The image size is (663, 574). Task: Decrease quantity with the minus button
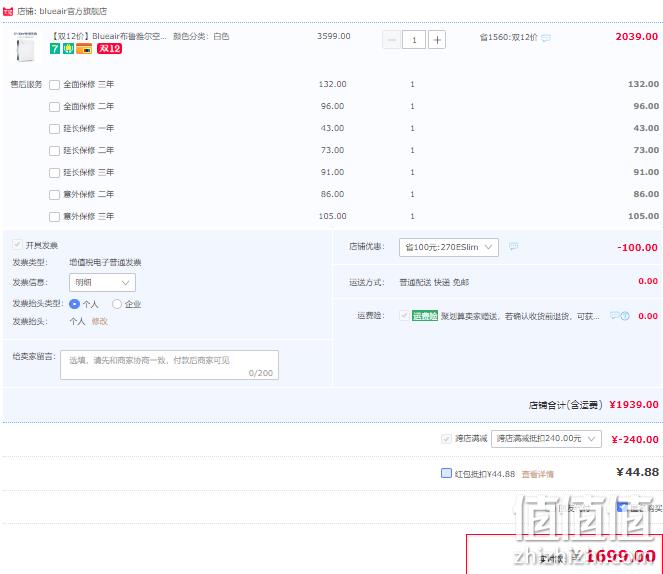392,40
